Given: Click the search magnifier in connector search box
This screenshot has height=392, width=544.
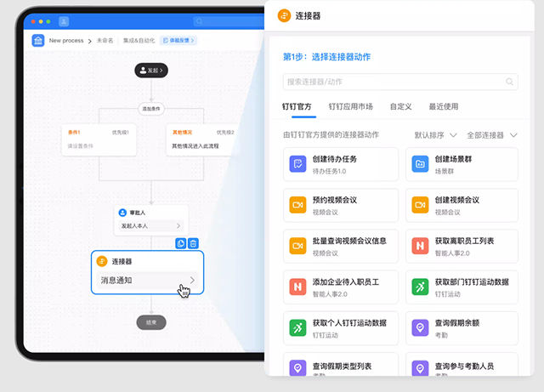Looking at the screenshot, I should point(509,82).
